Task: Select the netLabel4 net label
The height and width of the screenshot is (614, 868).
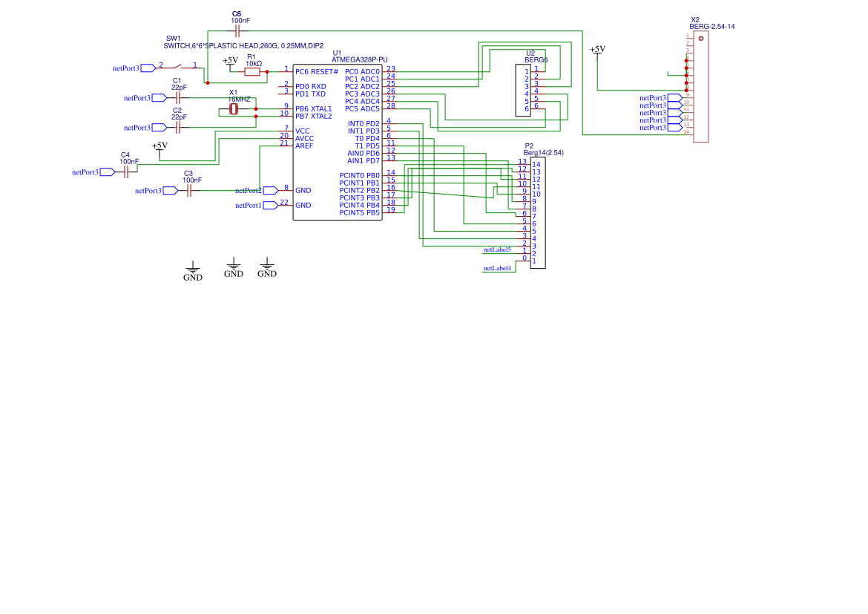Action: [x=497, y=269]
